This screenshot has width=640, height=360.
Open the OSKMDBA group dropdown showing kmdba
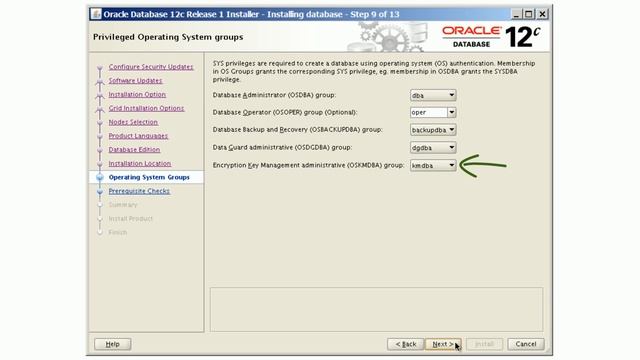(x=433, y=165)
